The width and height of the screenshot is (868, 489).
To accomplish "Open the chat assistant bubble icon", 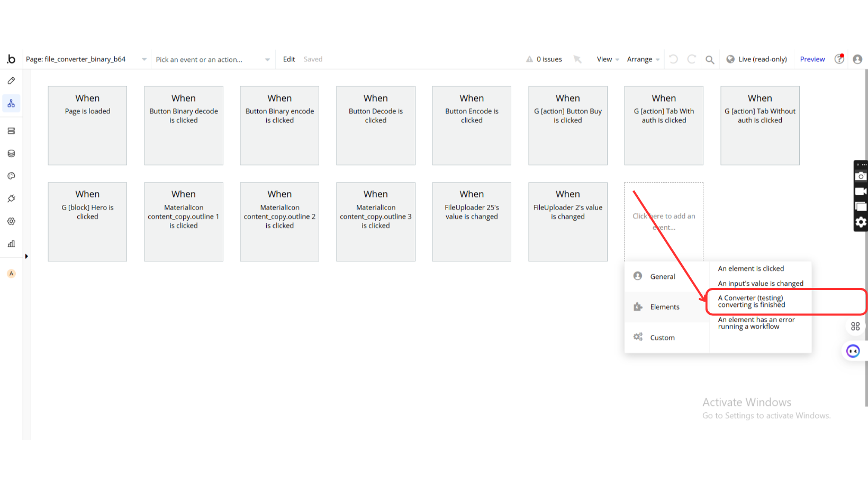I will click(x=853, y=351).
